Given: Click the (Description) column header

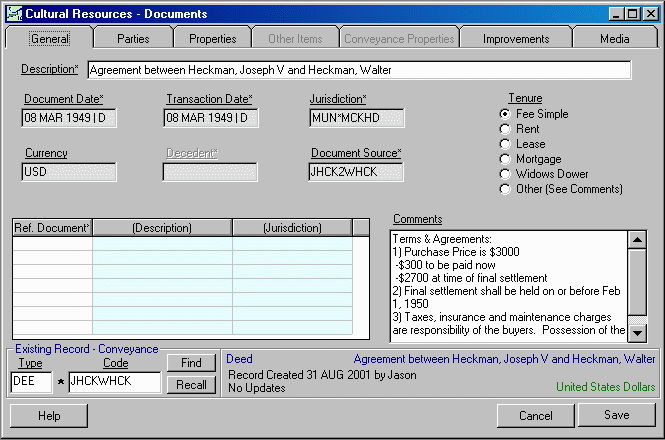Looking at the screenshot, I should coord(162,228).
